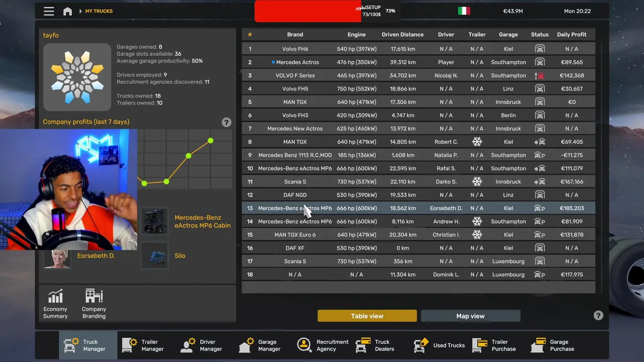644x362 pixels.
Task: Click status icon for Dominik L. truck
Action: click(539, 275)
